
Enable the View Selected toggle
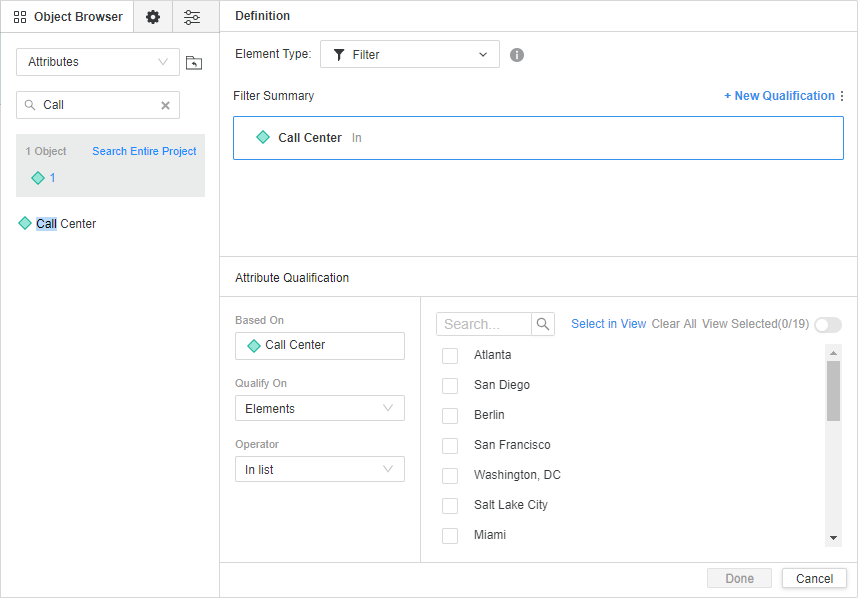[x=828, y=325]
